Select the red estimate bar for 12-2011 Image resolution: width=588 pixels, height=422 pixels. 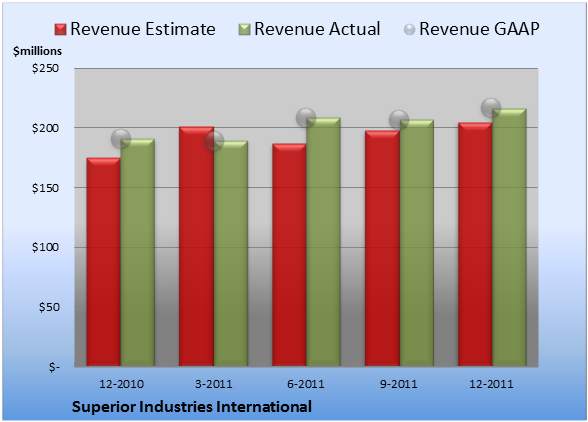pos(475,244)
